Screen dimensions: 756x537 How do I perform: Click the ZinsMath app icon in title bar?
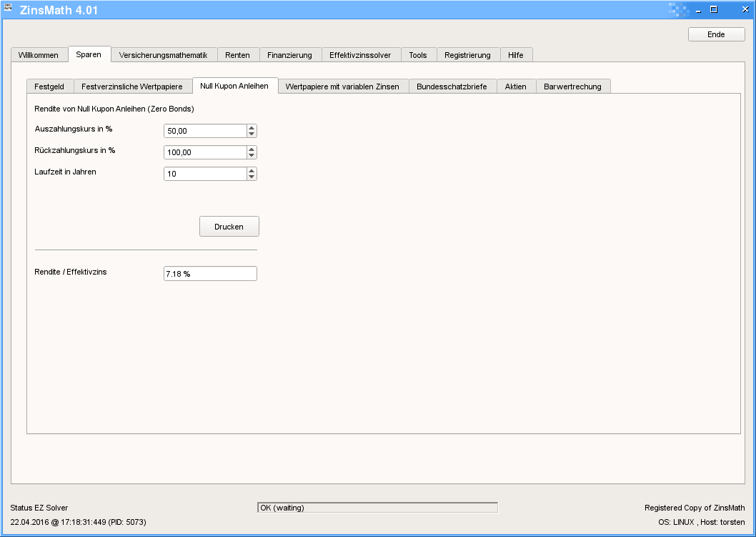click(x=8, y=8)
